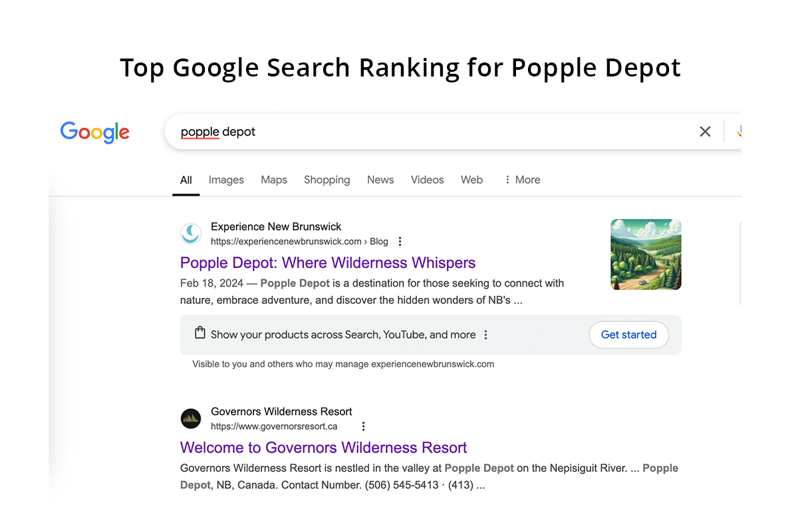Switch to the Web tab
798x532 pixels.
[x=471, y=180]
